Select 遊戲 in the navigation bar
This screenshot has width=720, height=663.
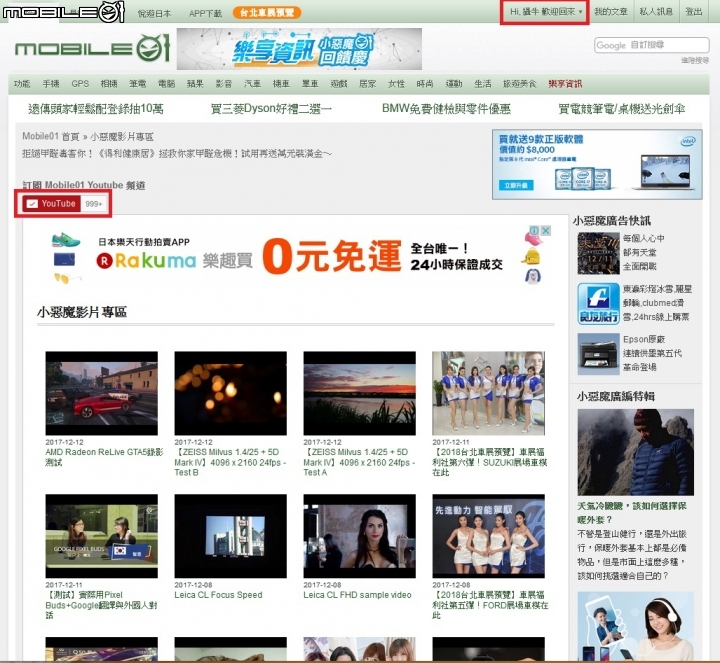(x=339, y=84)
